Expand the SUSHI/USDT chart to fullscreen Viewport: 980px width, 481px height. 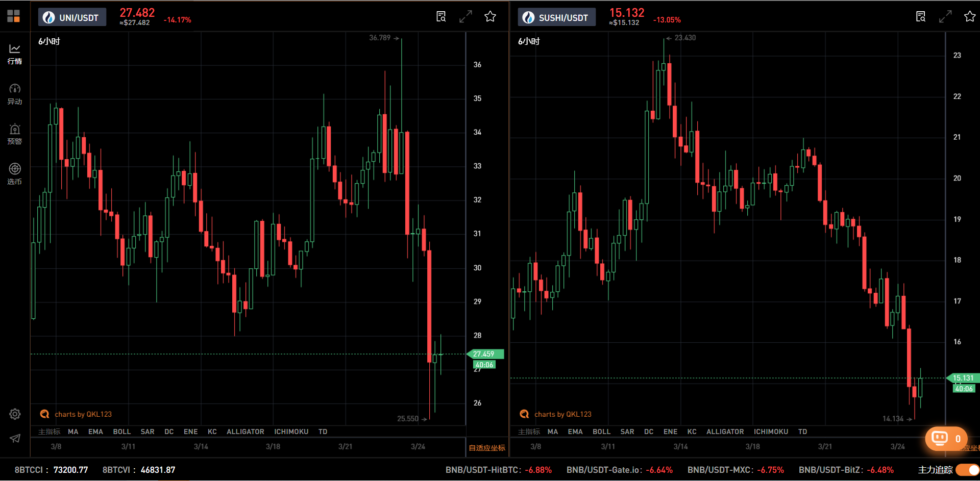945,17
